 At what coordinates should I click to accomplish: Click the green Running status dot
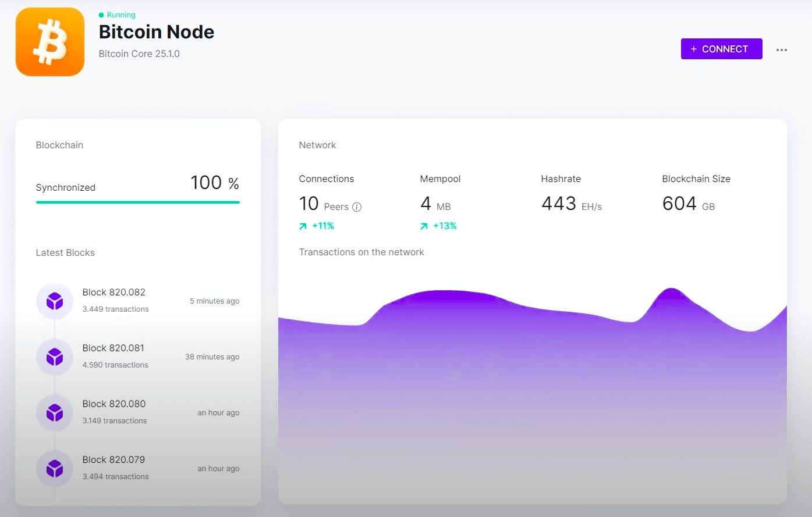click(x=101, y=15)
